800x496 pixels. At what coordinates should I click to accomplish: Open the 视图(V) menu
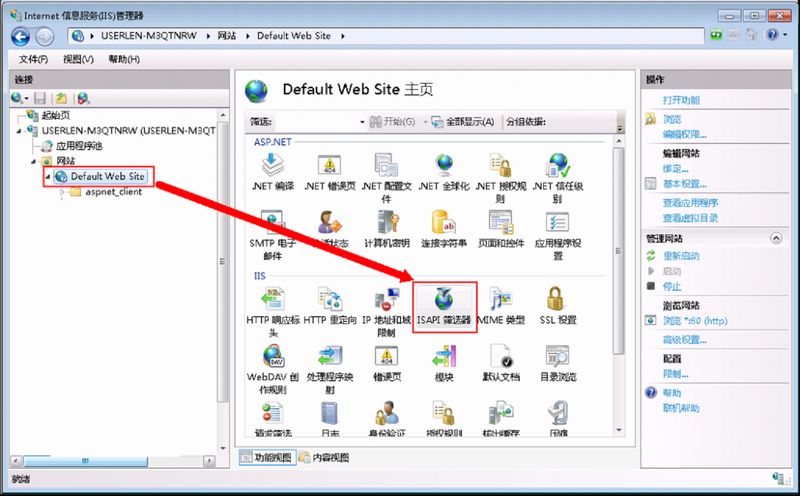(78, 59)
